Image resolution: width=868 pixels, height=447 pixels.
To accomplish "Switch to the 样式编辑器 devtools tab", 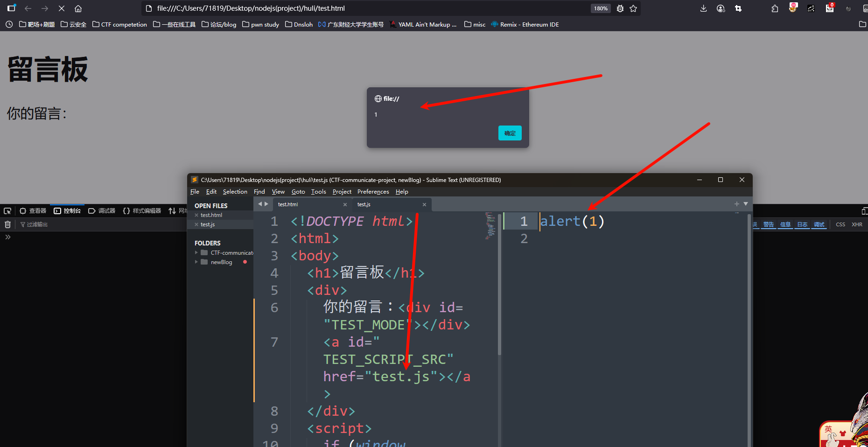I will pos(142,211).
